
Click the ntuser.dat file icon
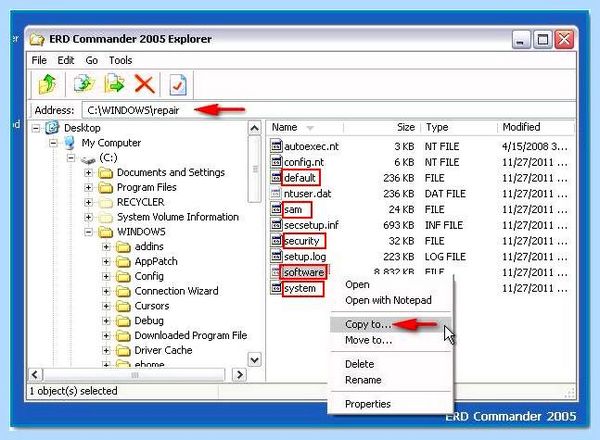pyautogui.click(x=276, y=193)
